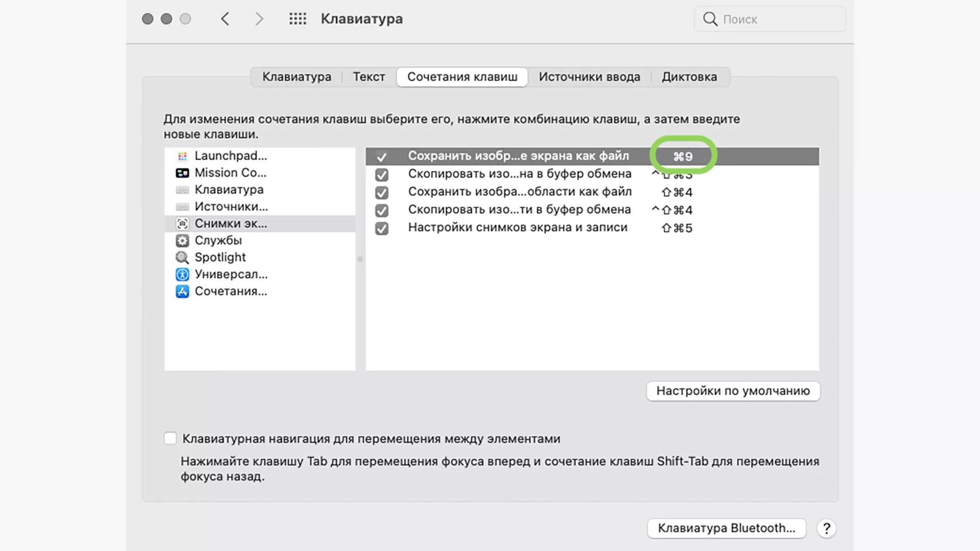The width and height of the screenshot is (980, 551).
Task: Select Spotlight in the category list
Action: pyautogui.click(x=260, y=257)
